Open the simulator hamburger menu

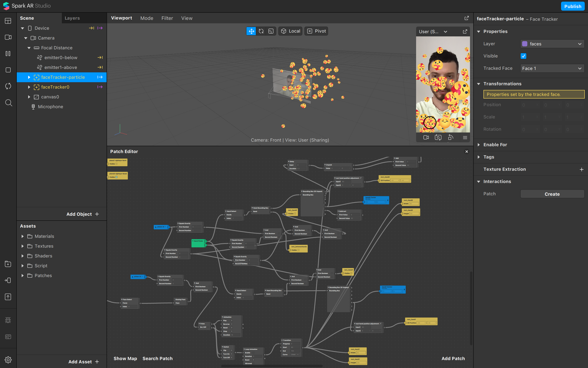[465, 138]
